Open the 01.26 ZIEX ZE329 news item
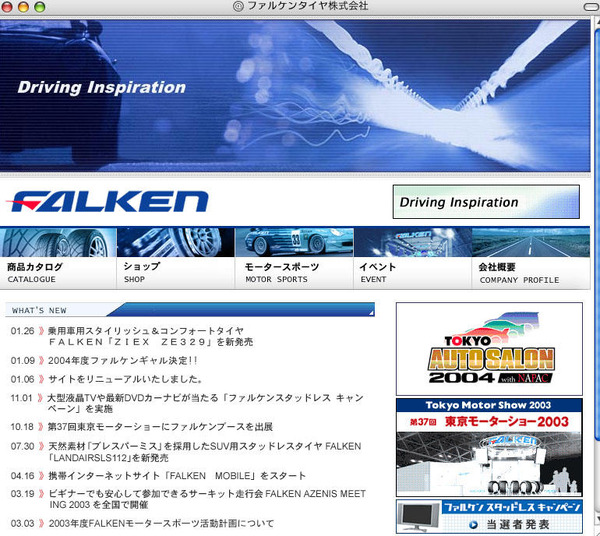The height and width of the screenshot is (536, 600). pyautogui.click(x=150, y=336)
